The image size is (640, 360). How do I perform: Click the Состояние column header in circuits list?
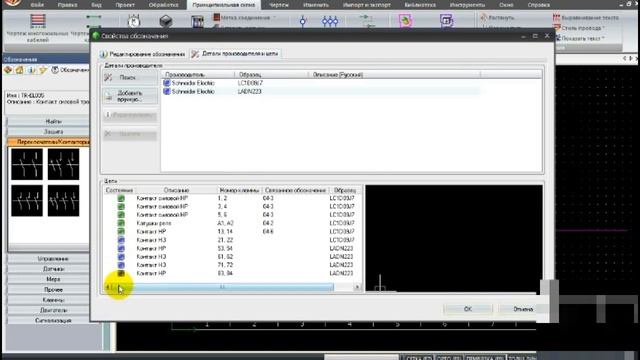[120, 190]
